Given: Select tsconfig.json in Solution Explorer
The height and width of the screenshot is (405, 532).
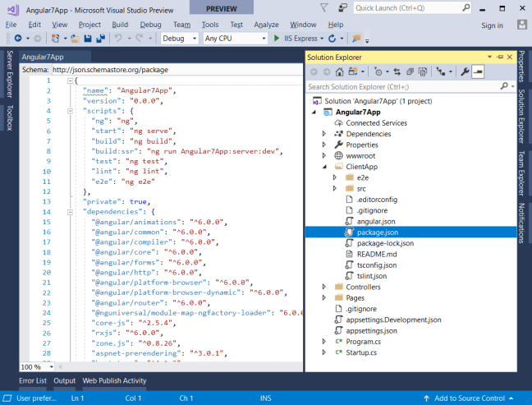Looking at the screenshot, I should click(376, 265).
